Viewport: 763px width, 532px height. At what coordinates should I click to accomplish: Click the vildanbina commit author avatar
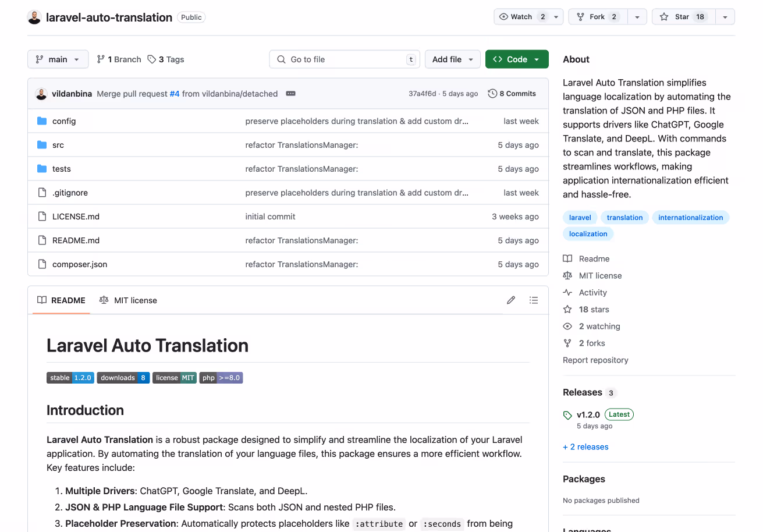point(41,94)
